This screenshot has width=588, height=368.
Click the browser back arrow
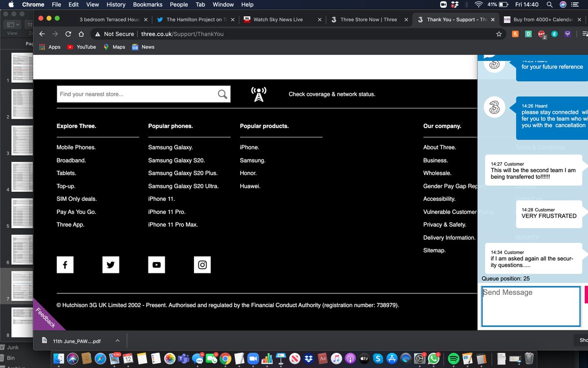pyautogui.click(x=42, y=34)
